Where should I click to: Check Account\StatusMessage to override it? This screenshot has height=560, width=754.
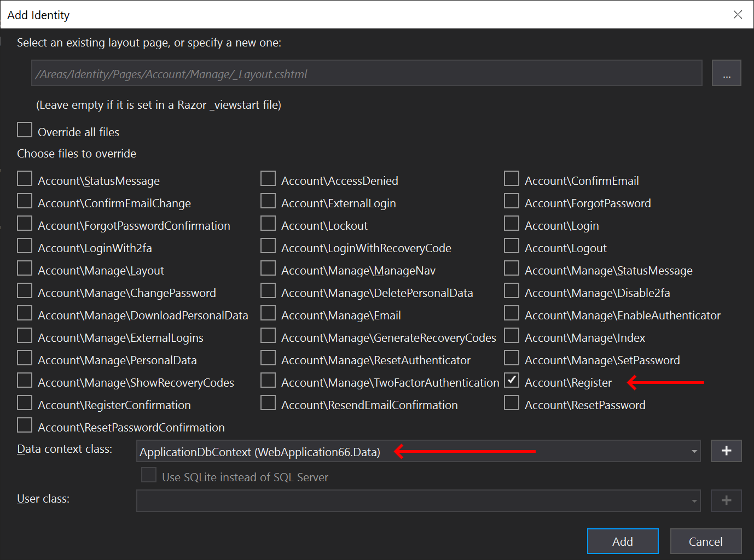(x=25, y=178)
